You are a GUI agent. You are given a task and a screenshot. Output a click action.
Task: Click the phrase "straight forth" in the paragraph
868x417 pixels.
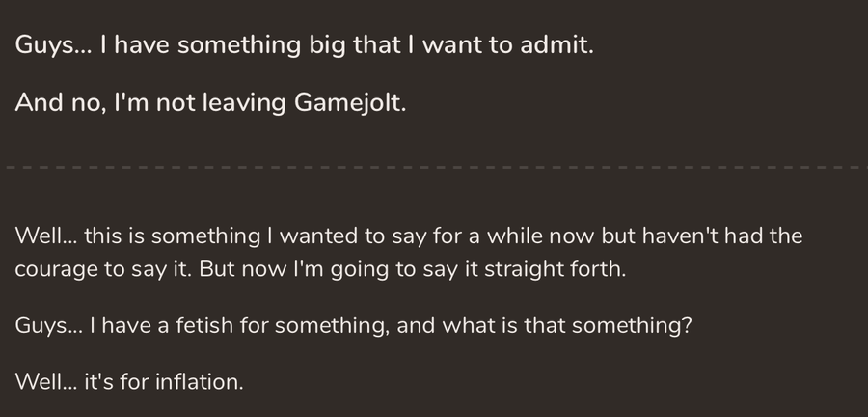pyautogui.click(x=553, y=269)
